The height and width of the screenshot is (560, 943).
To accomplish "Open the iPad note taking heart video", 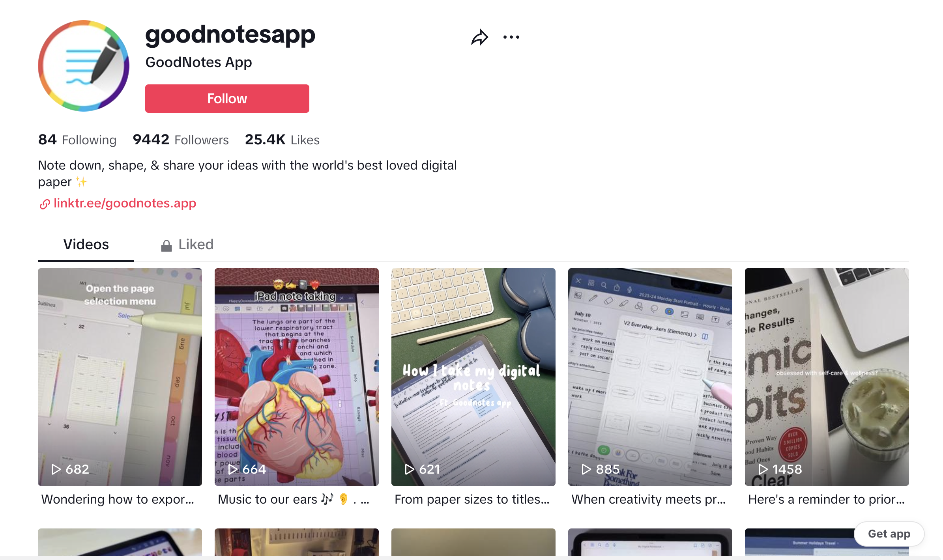I will (x=297, y=377).
